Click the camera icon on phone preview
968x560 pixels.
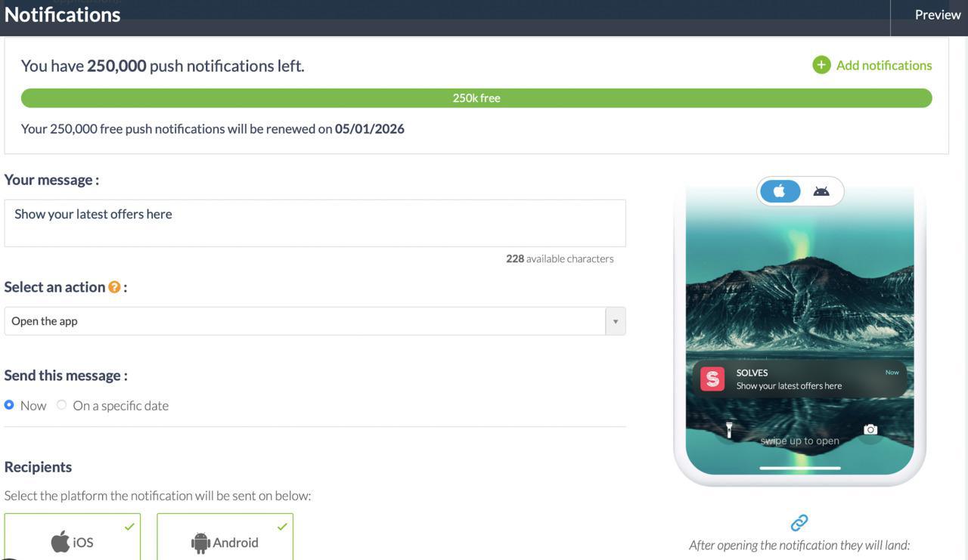(x=870, y=429)
